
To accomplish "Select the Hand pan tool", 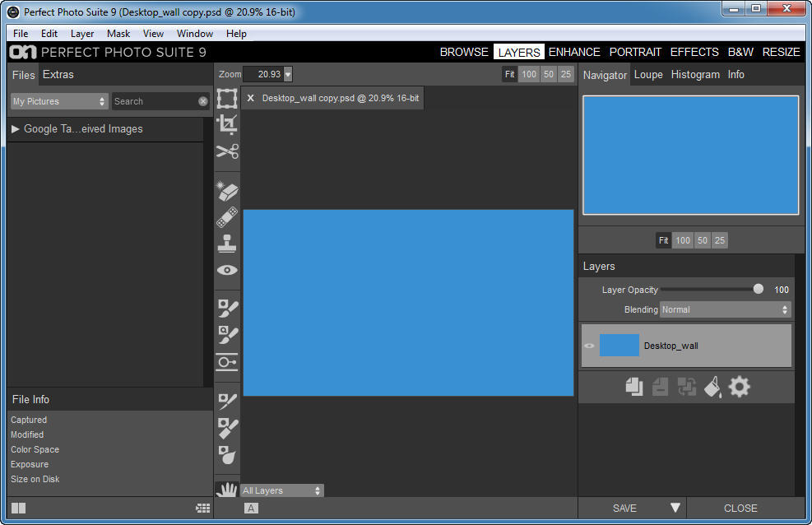I will click(227, 490).
